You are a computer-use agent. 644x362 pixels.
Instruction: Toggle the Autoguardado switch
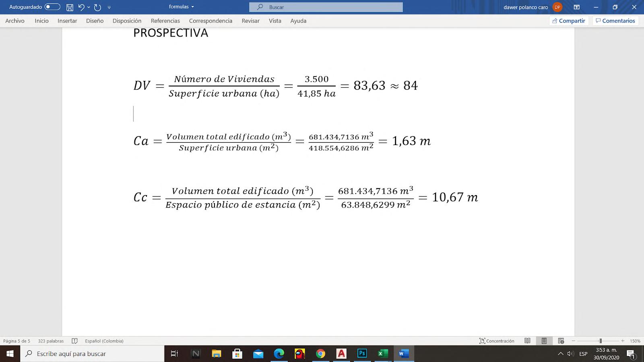tap(52, 7)
